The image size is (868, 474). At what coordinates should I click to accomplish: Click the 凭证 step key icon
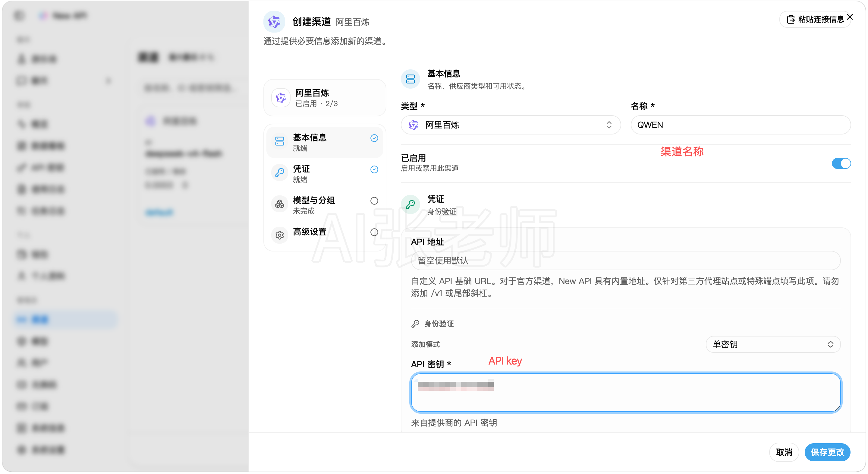(280, 172)
